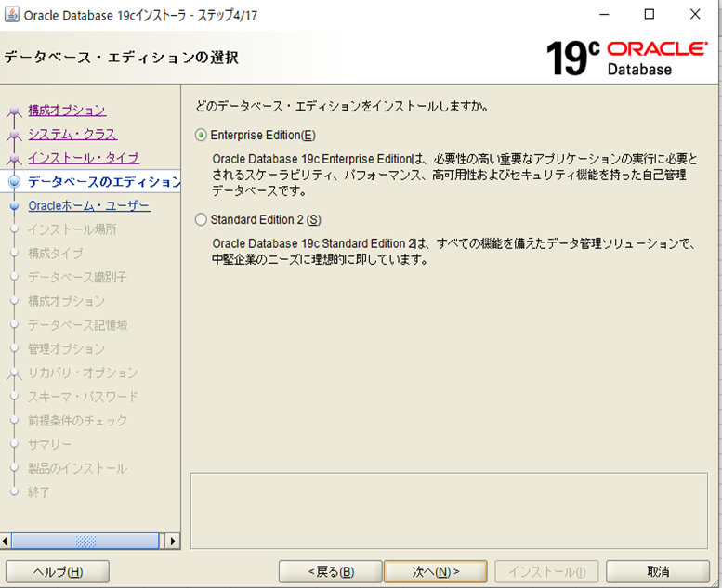Click the right arrow of sidebar scrollbar
Viewport: 722px width, 588px height.
coord(172,541)
